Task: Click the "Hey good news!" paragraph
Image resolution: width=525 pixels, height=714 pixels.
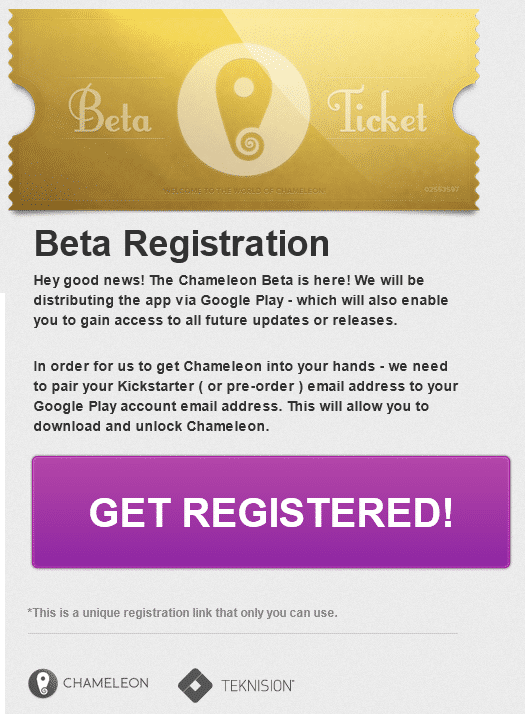Action: click(x=241, y=300)
